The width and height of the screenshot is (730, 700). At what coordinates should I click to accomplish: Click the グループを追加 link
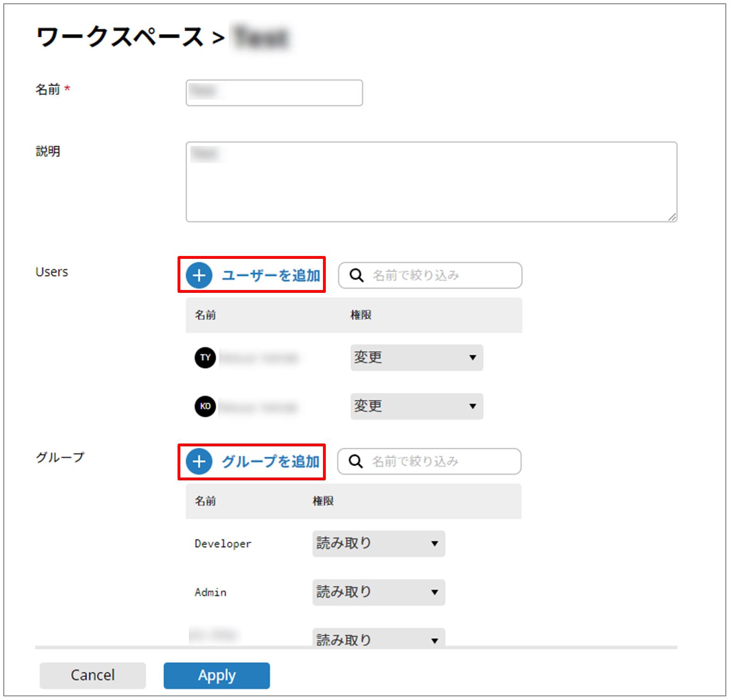click(271, 461)
